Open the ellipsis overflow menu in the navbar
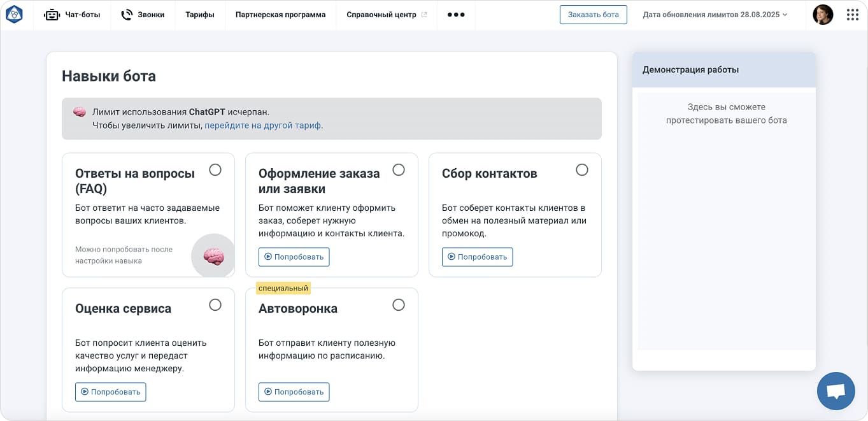This screenshot has width=868, height=421. point(456,13)
